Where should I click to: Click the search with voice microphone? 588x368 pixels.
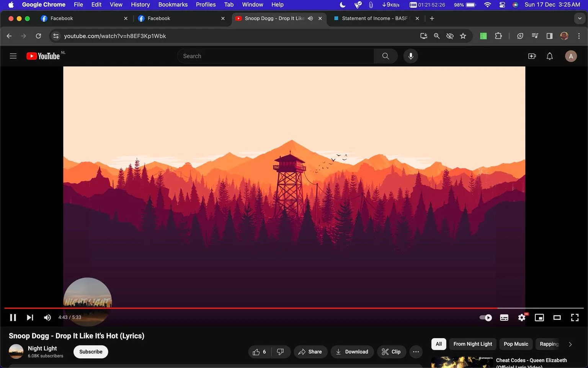[x=411, y=56]
